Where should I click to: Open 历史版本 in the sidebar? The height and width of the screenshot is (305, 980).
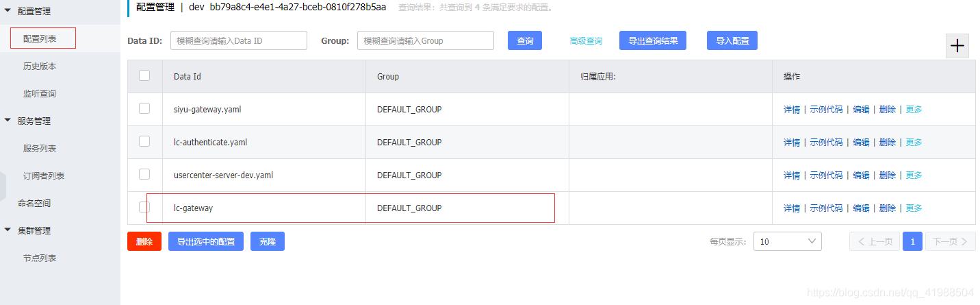(40, 66)
